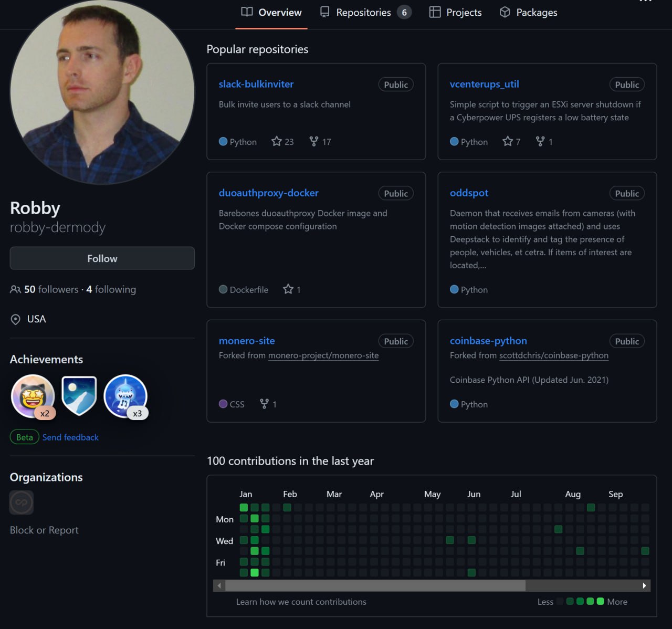Click the CSS language dot on monero-site
The image size is (672, 629).
(x=223, y=404)
